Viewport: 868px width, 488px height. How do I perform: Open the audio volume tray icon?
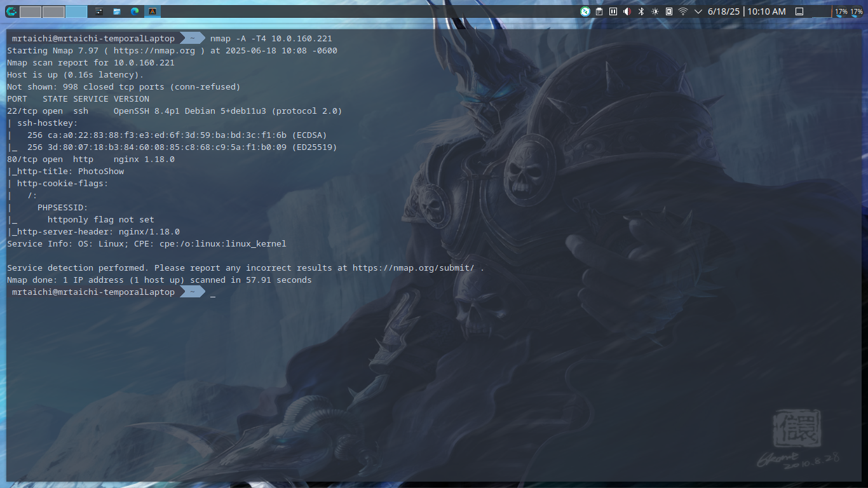(627, 11)
